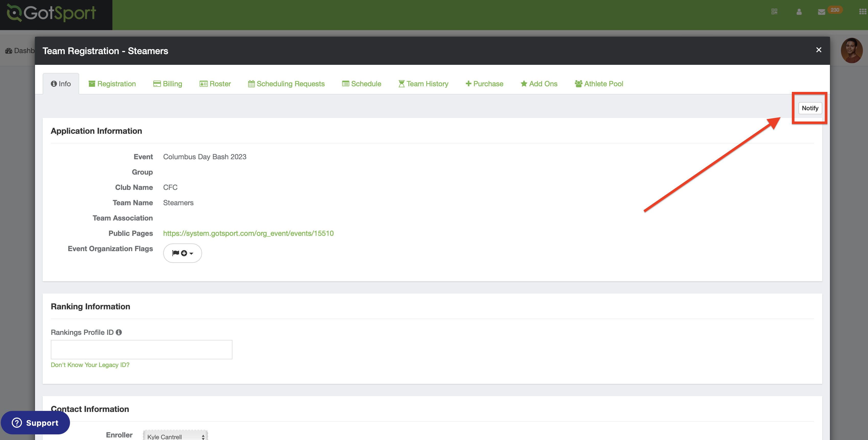The width and height of the screenshot is (868, 440).
Task: Open the gotsport.com public pages link
Action: [248, 233]
